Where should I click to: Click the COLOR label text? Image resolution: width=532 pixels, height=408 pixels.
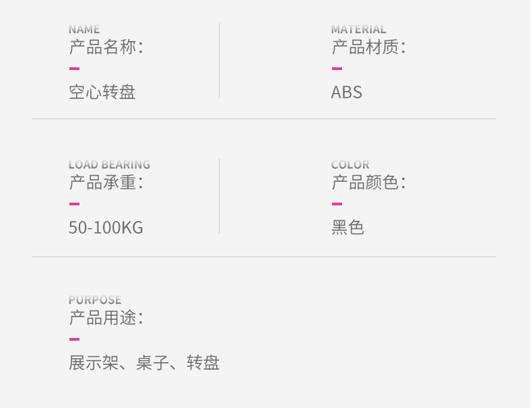pyautogui.click(x=350, y=165)
